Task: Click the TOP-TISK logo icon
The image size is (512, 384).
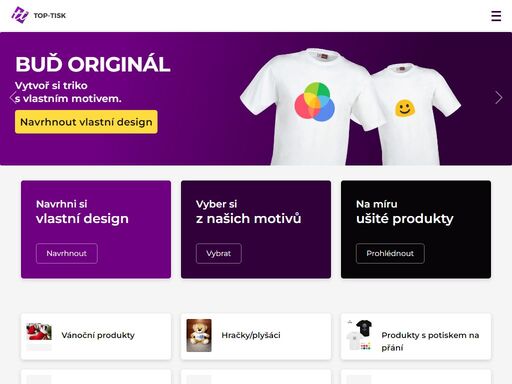Action: 20,15
